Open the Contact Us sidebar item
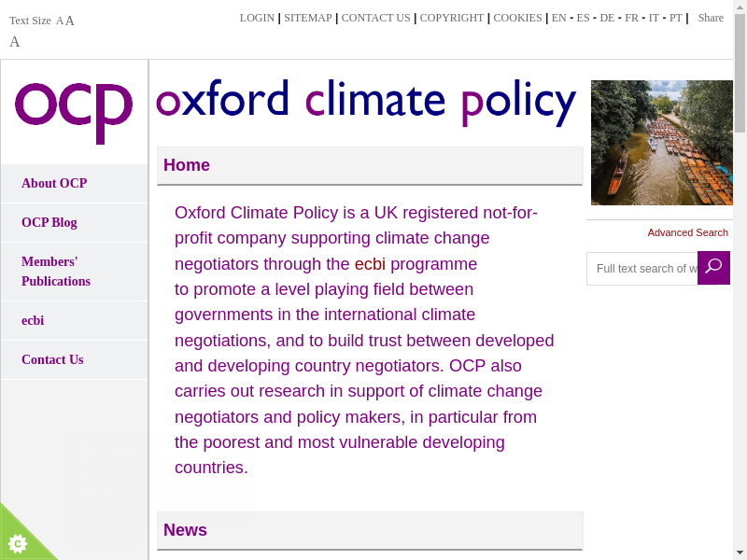This screenshot has height=560, width=747. (x=52, y=359)
